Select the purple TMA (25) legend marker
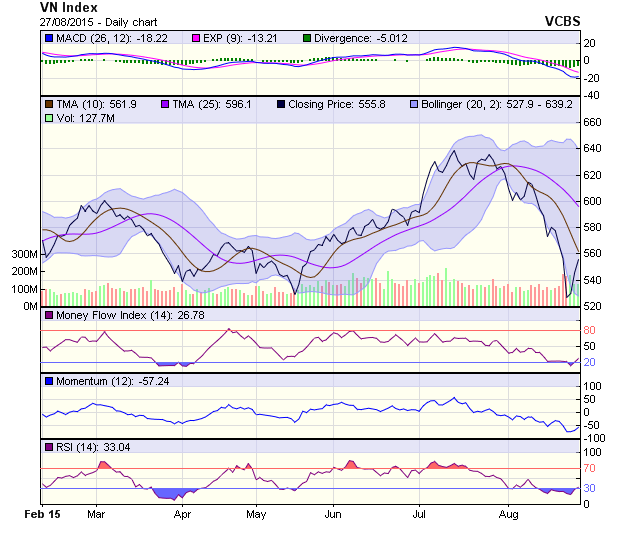Viewport: 620px width, 535px height. pyautogui.click(x=162, y=103)
